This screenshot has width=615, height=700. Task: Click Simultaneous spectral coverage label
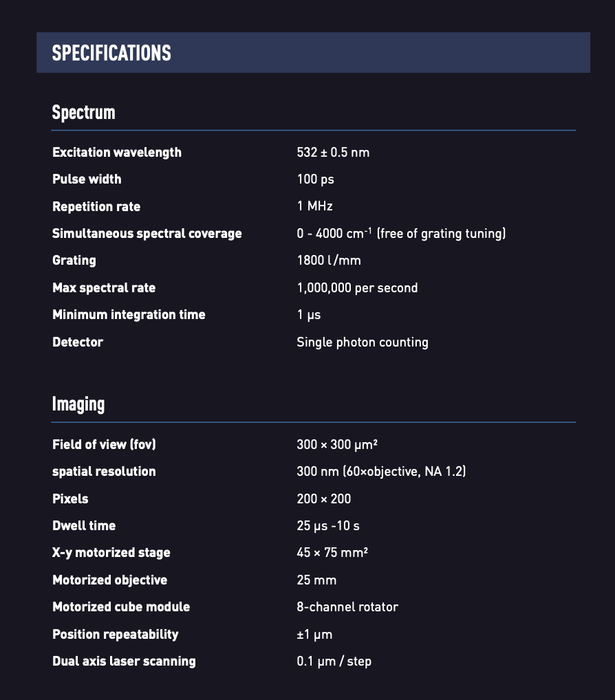click(x=147, y=233)
